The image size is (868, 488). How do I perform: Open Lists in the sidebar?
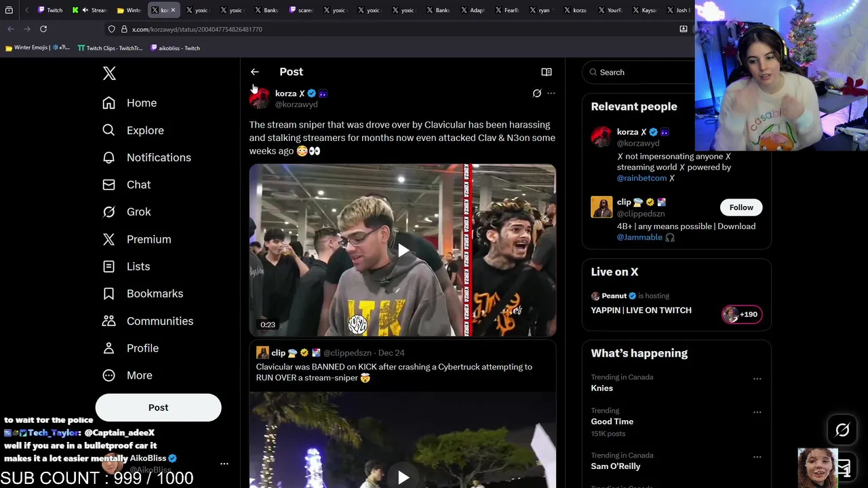[x=126, y=266]
